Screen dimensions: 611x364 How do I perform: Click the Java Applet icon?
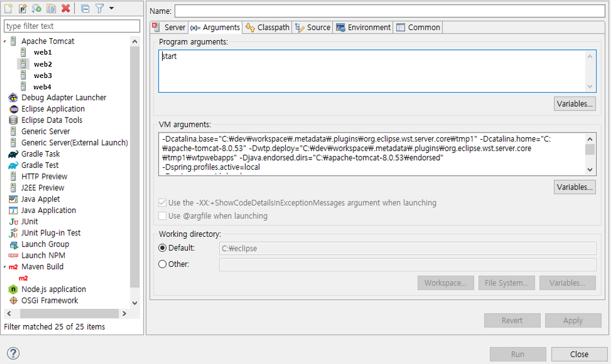pyautogui.click(x=13, y=199)
